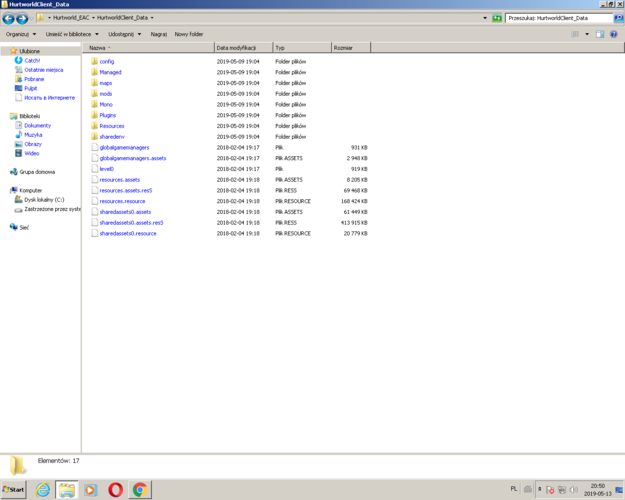Click the volume icon in system tray
625x500 pixels.
(574, 490)
